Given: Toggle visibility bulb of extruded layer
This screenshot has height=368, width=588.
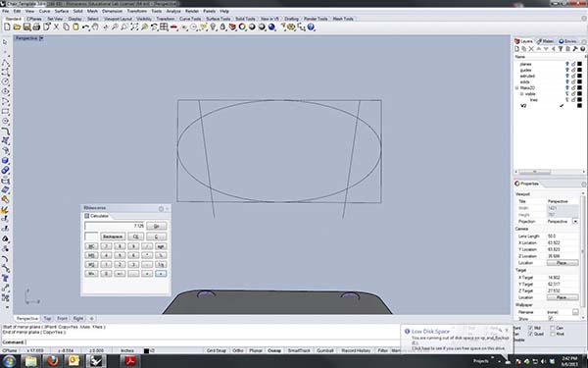Looking at the screenshot, I should pos(567,76).
